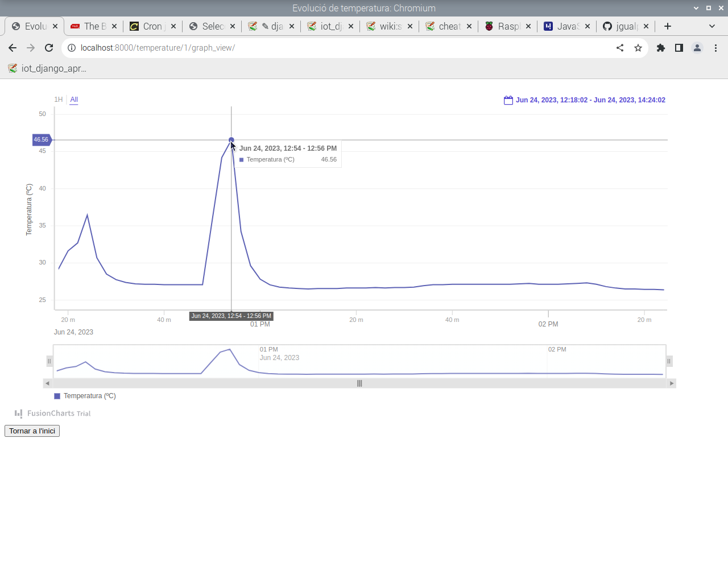Viewport: 728px width, 562px height.
Task: Expand the tab search chevron
Action: 712,26
